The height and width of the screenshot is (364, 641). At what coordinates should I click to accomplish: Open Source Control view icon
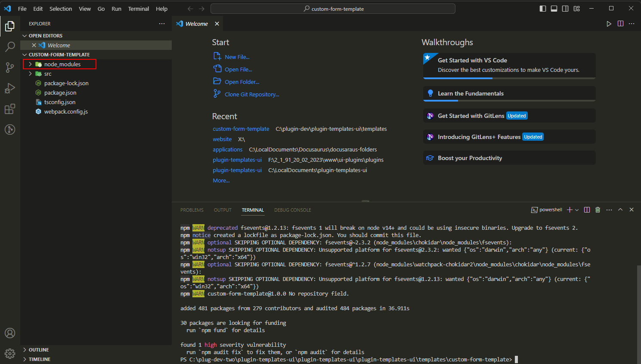(x=10, y=67)
